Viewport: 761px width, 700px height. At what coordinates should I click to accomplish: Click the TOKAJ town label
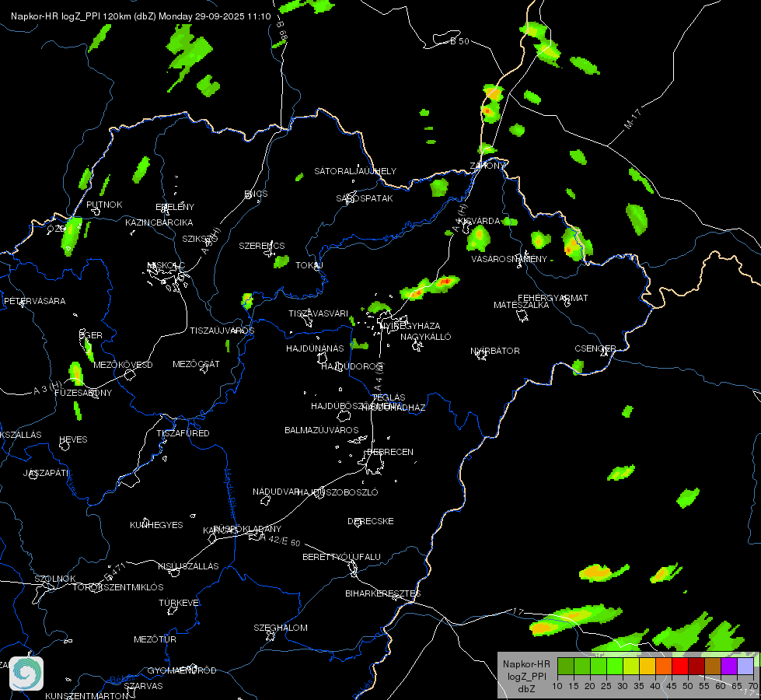309,265
